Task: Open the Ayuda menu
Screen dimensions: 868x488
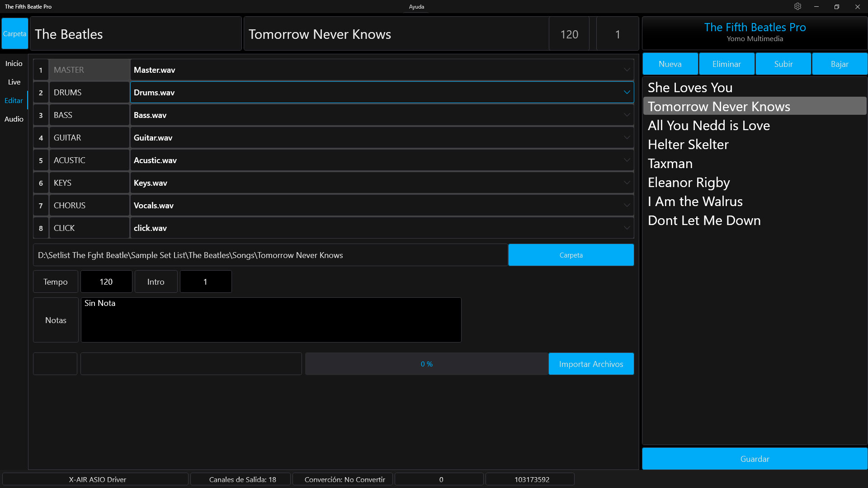Action: (x=416, y=7)
